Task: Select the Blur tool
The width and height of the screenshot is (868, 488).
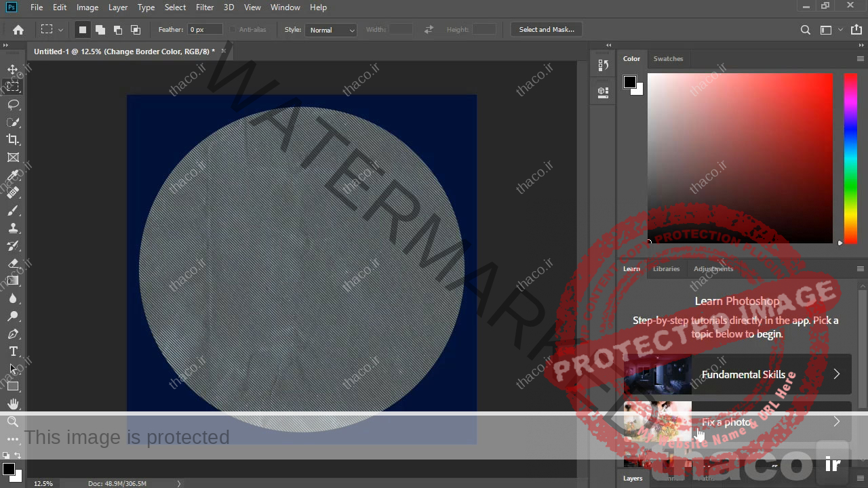Action: 13,299
